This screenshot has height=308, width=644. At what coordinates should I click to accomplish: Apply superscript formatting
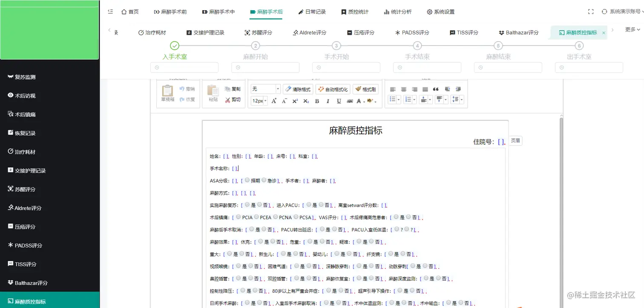click(x=295, y=101)
